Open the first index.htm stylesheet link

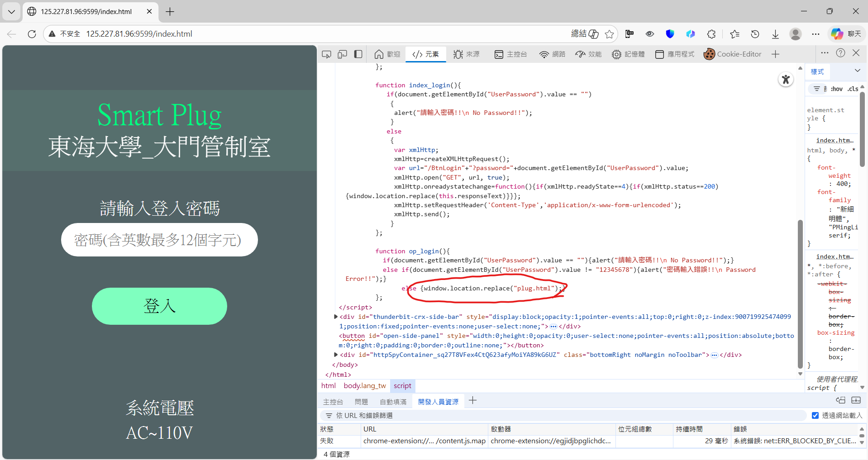tap(835, 141)
